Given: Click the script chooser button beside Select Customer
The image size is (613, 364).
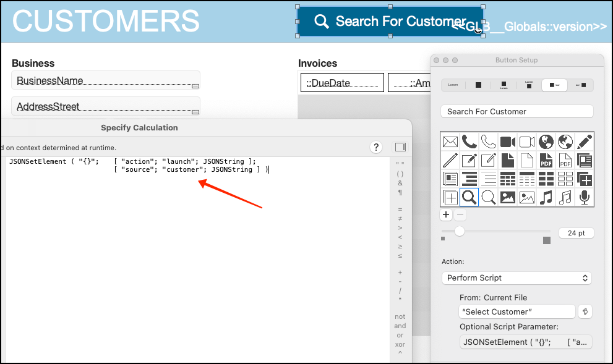Looking at the screenshot, I should tap(585, 311).
